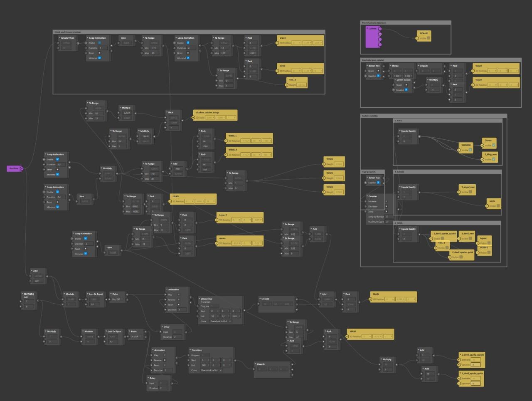The image size is (532, 401).
Task: Click the 1_angel_new Visible input port
Action: click(x=459, y=192)
